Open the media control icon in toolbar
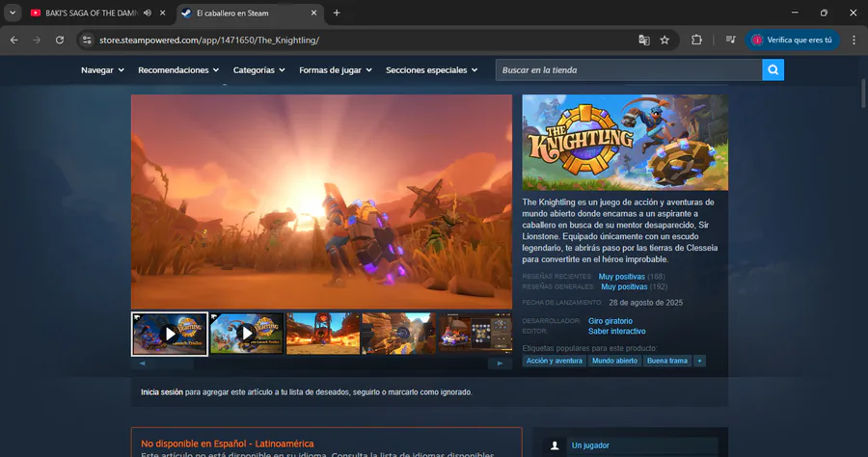Image resolution: width=868 pixels, height=457 pixels. click(731, 40)
